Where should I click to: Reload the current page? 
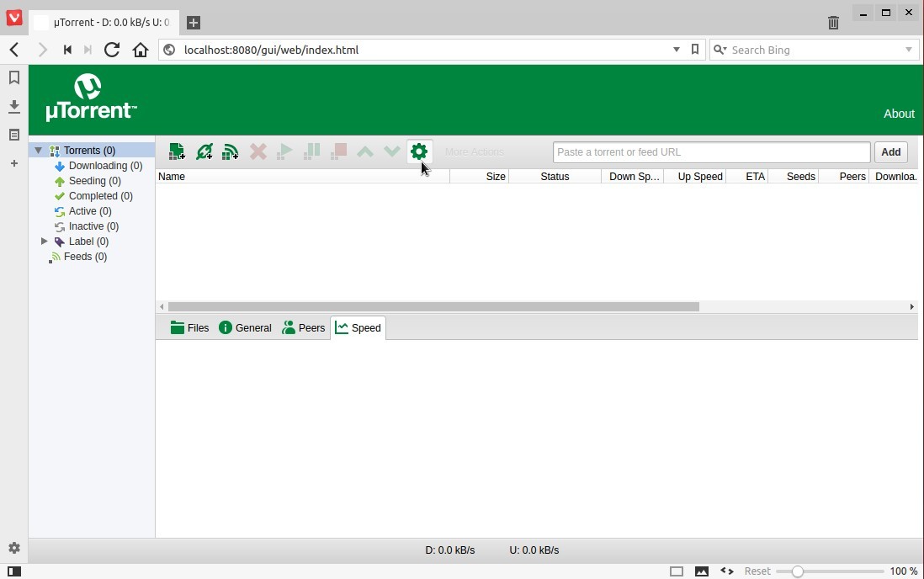[112, 50]
